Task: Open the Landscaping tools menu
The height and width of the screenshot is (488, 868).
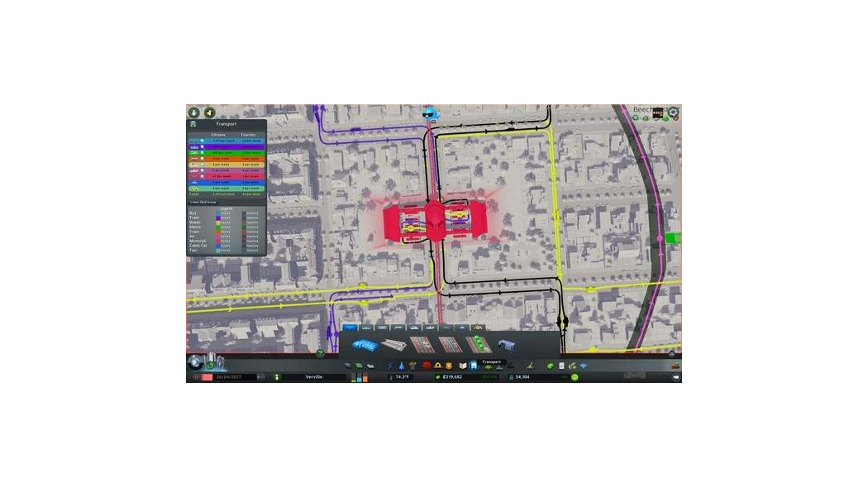Action: [531, 366]
